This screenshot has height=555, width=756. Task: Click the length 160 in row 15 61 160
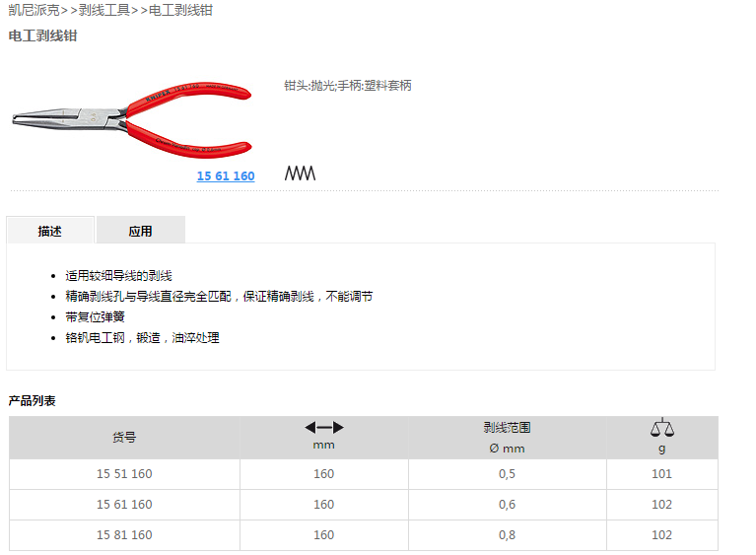click(324, 505)
